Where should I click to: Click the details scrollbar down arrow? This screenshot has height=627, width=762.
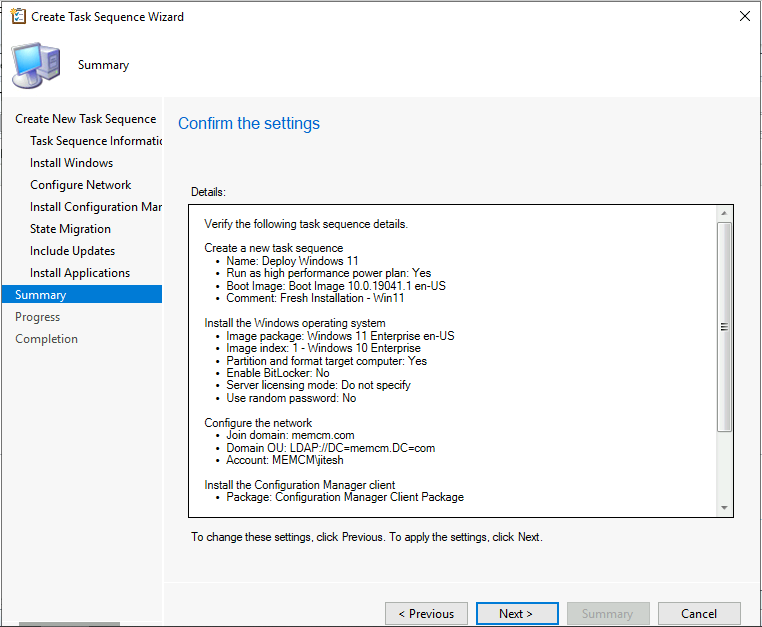[724, 508]
